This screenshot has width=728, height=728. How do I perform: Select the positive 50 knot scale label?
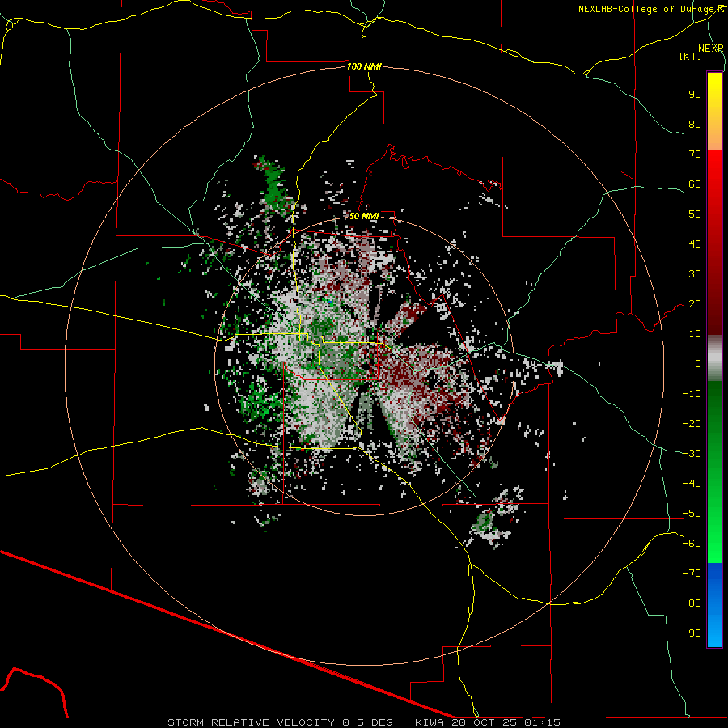pyautogui.click(x=695, y=214)
